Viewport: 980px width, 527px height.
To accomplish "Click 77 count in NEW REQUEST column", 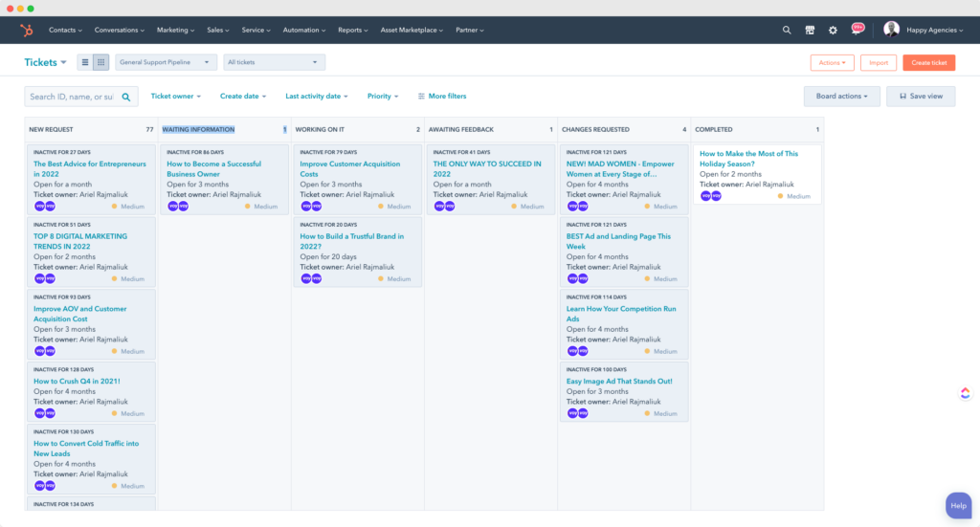I will (149, 129).
